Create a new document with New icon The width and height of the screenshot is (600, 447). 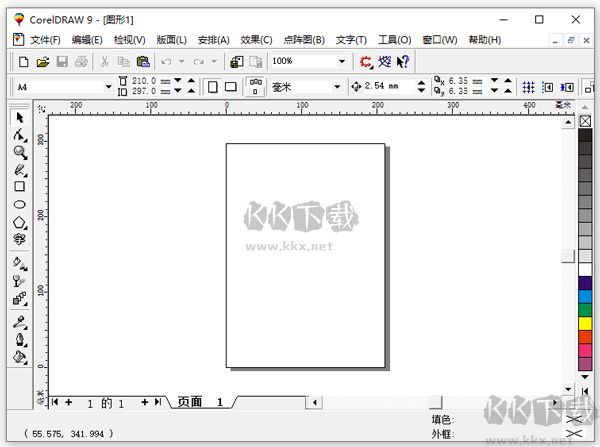24,62
